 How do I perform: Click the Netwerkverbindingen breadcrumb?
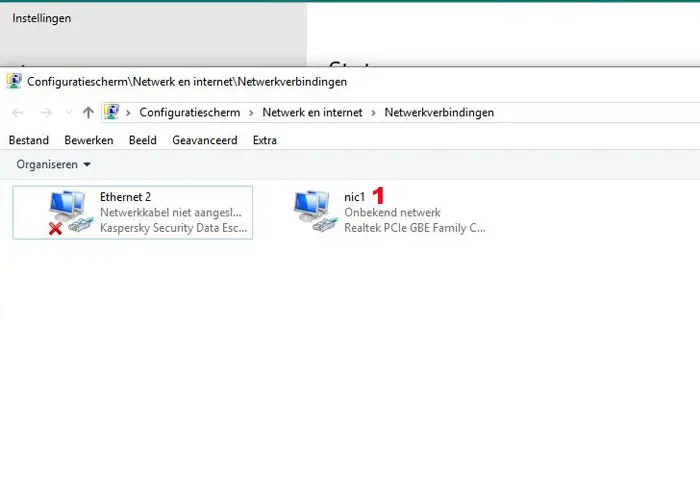[x=439, y=113]
